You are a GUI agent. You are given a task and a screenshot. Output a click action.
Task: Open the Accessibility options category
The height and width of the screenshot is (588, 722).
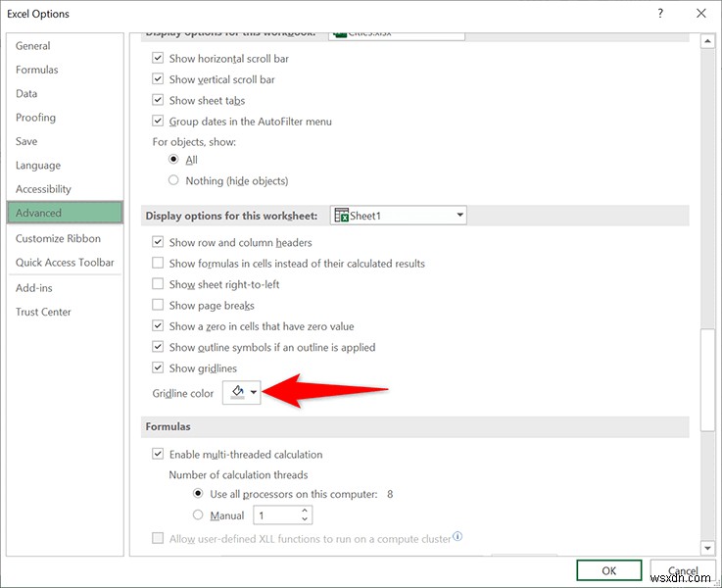click(x=65, y=189)
